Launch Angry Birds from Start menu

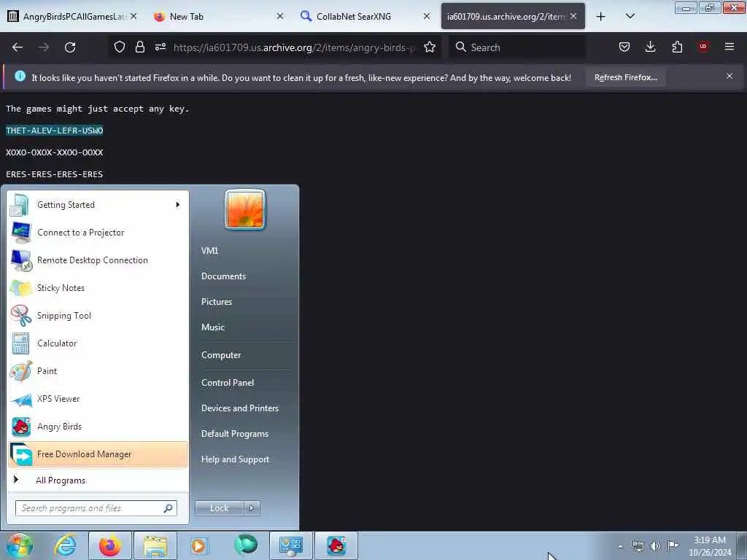98,426
